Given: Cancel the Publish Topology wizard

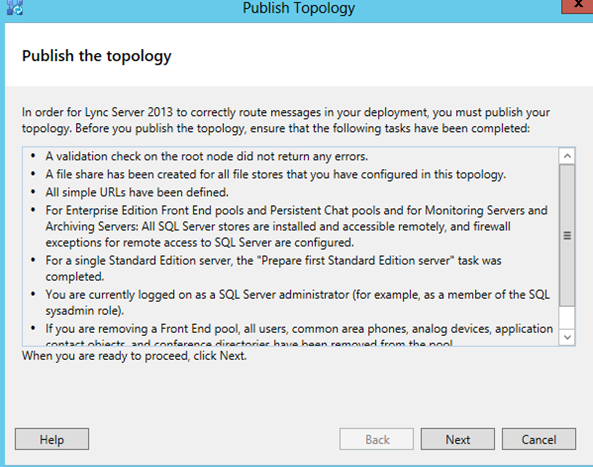Looking at the screenshot, I should click(x=539, y=439).
